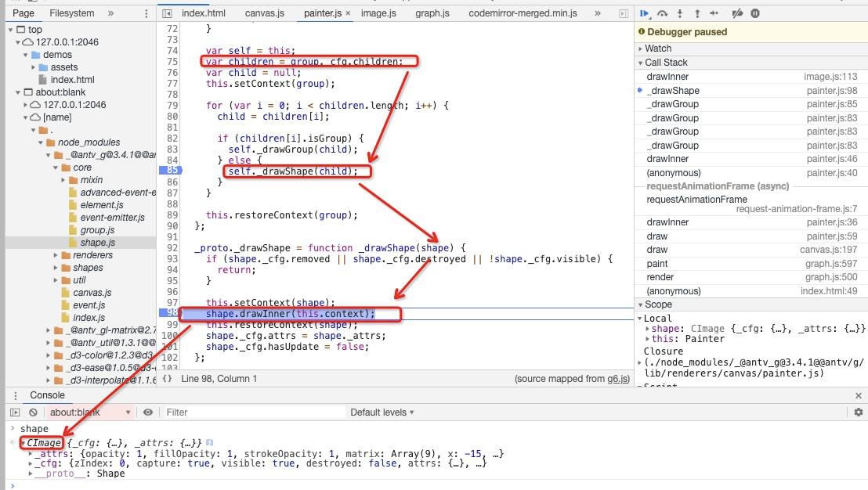The width and height of the screenshot is (868, 490).
Task: Show more source file tabs
Action: tap(597, 13)
